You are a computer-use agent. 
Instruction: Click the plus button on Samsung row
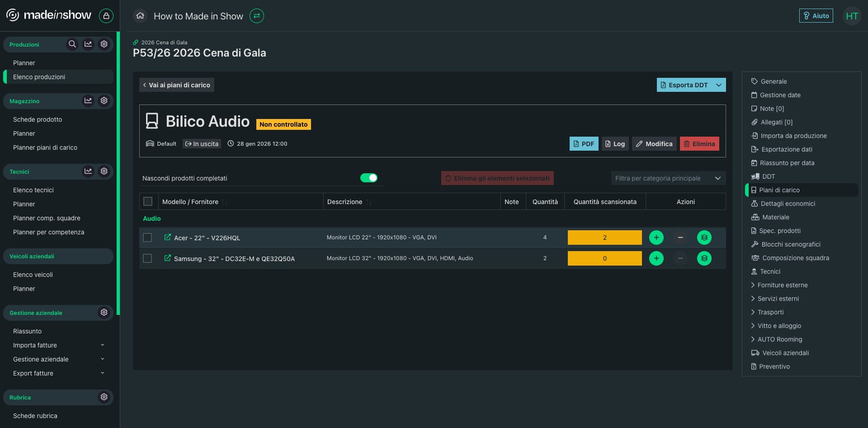pyautogui.click(x=656, y=258)
